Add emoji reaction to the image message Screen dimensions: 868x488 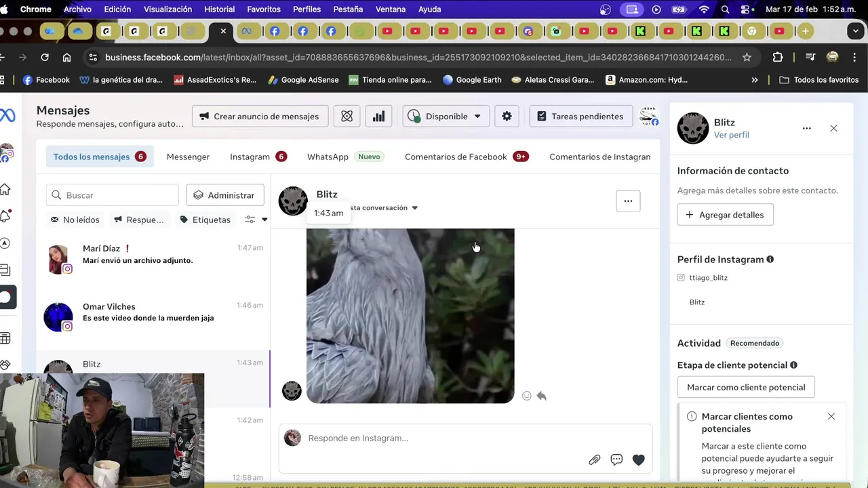pyautogui.click(x=527, y=396)
